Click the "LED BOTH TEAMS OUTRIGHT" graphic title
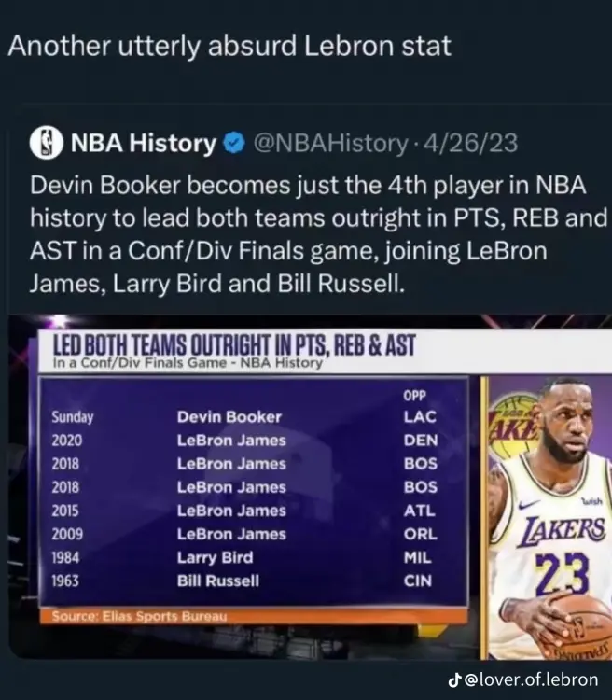The image size is (612, 700). (x=233, y=344)
